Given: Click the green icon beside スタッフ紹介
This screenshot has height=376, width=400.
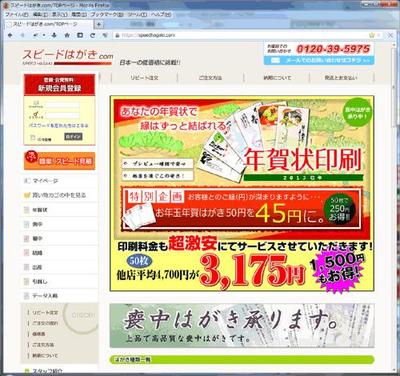Looking at the screenshot, I should [x=27, y=371].
